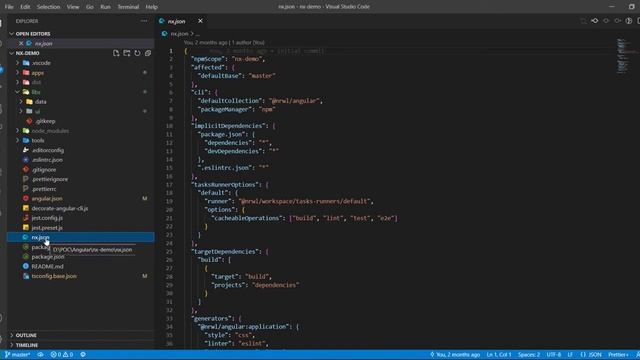This screenshot has width=640, height=360.
Task: Create a new folder in NX-DEMO explorer
Action: 127,53
